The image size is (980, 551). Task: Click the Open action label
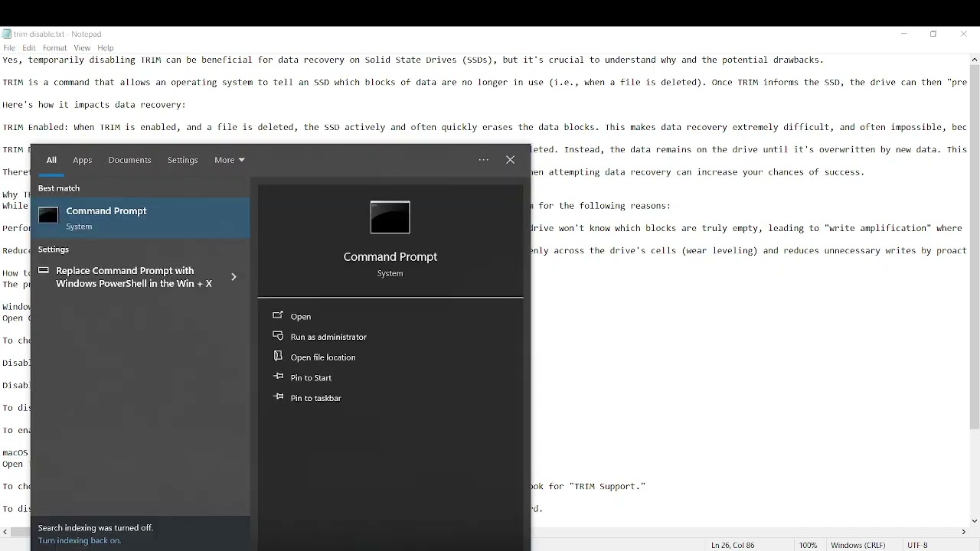[x=301, y=317]
